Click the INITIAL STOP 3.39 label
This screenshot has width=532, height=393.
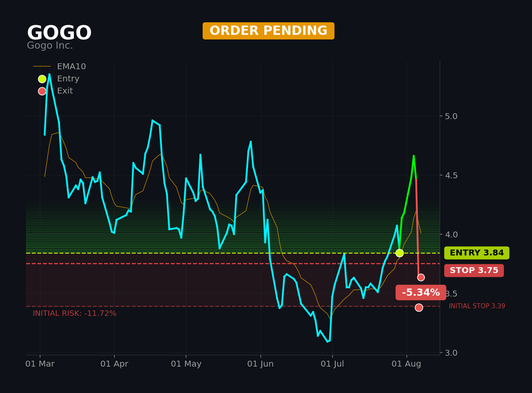pyautogui.click(x=477, y=306)
